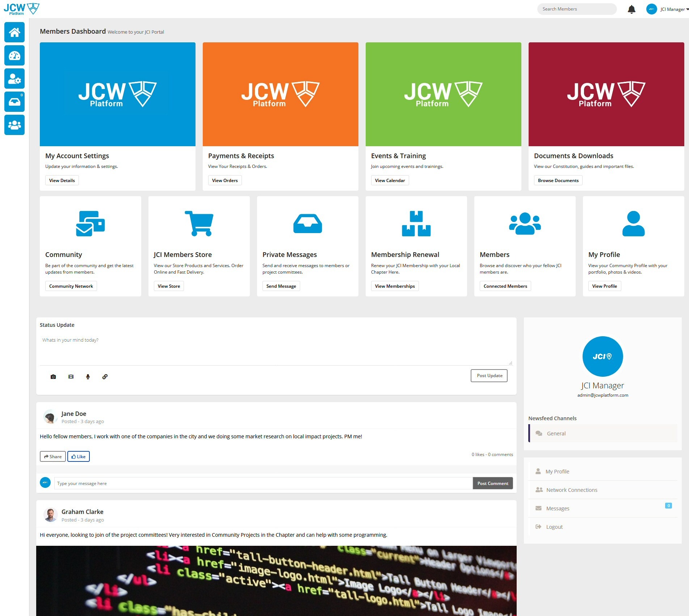Open the user settings icon in sidebar
This screenshot has width=689, height=616.
14,79
